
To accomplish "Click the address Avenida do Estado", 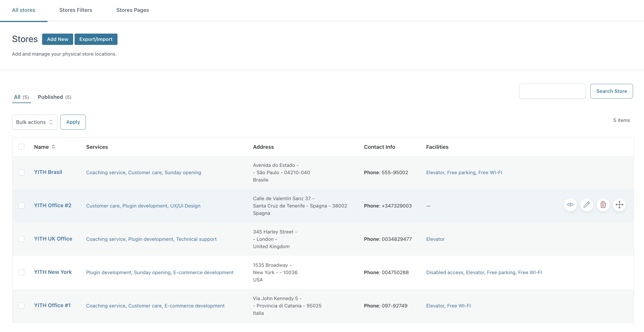I will click(x=274, y=165).
